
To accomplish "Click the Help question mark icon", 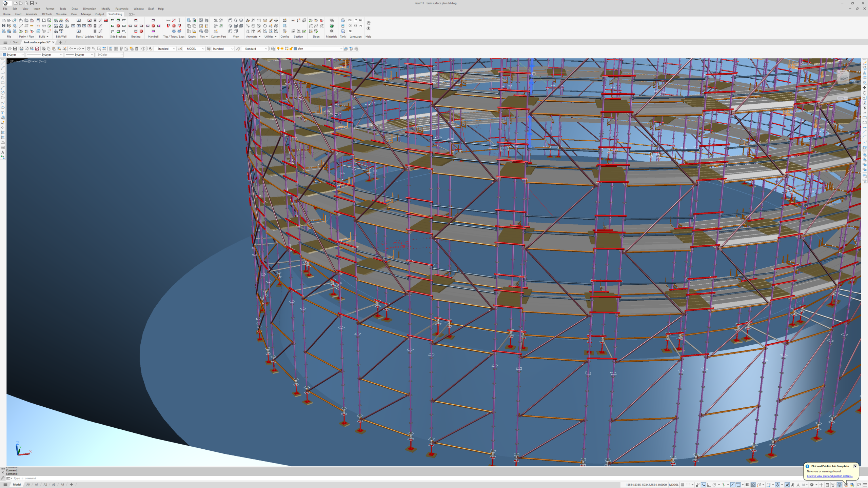I will tap(143, 49).
